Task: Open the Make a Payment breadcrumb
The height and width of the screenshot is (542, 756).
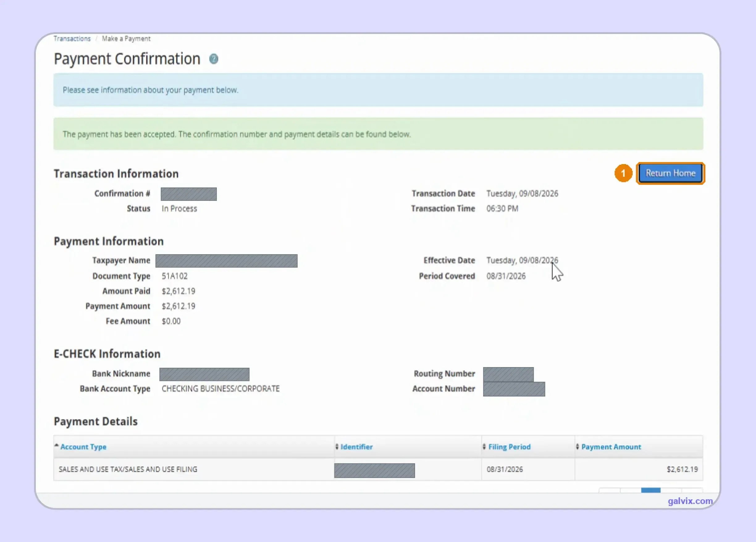Action: click(x=126, y=39)
